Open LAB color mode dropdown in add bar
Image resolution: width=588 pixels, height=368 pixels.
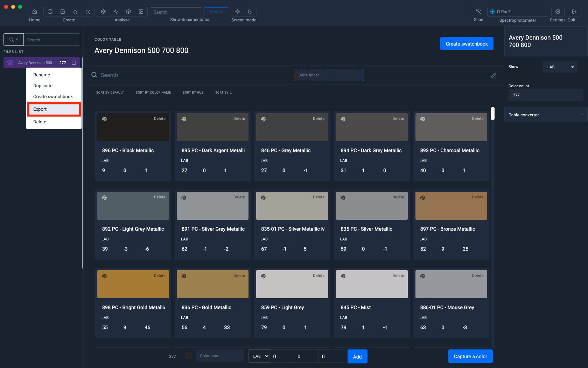pos(259,356)
